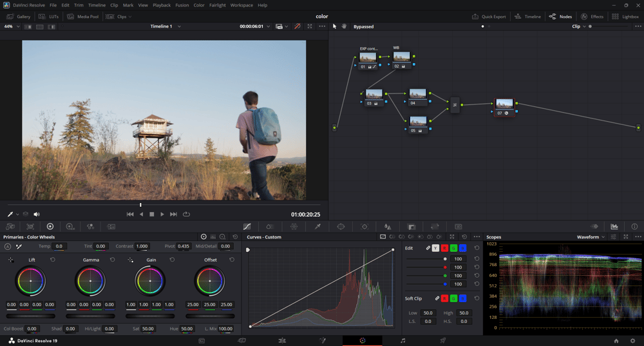The image size is (644, 346).
Task: Toggle loop playback
Action: click(187, 214)
